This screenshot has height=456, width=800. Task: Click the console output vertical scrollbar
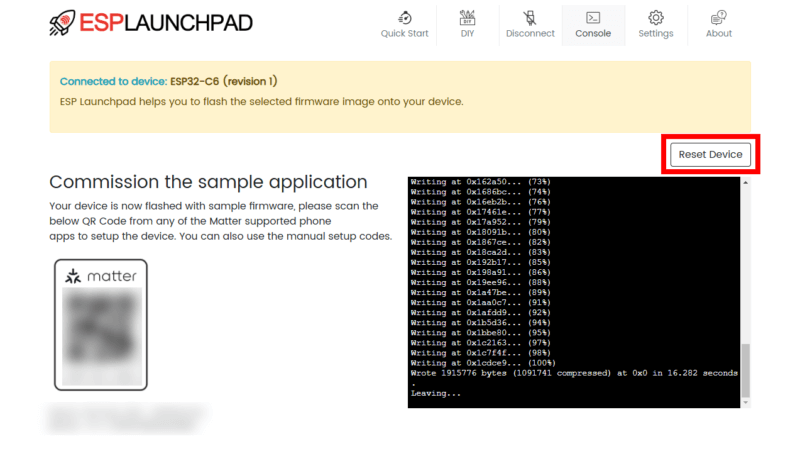pos(744,370)
